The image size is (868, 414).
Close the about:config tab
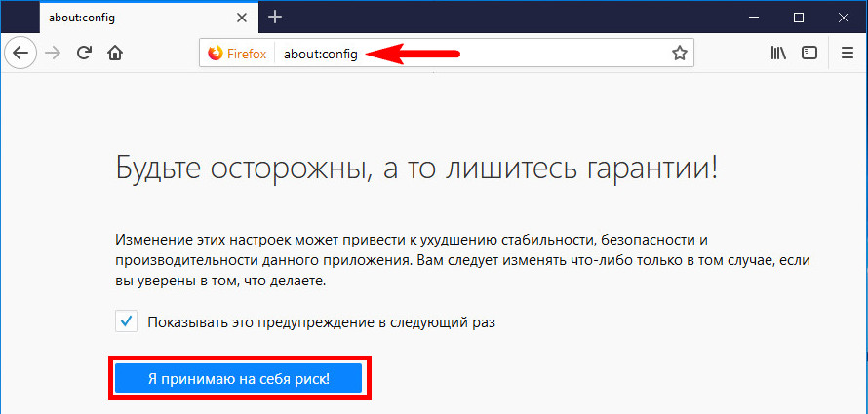click(241, 18)
